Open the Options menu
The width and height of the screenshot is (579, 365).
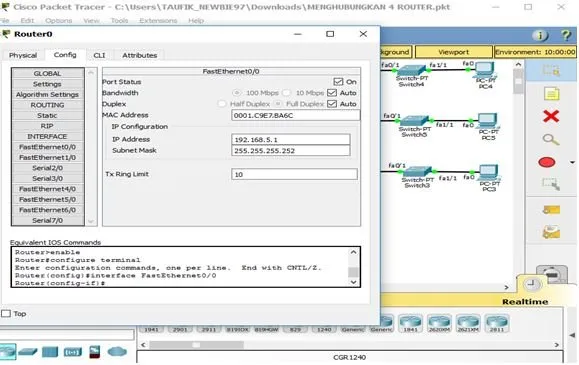click(58, 21)
